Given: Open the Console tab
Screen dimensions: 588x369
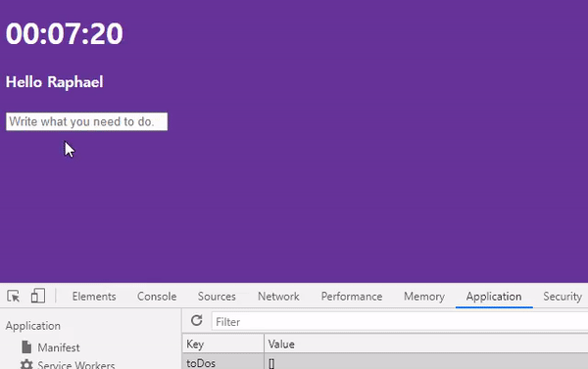Looking at the screenshot, I should (x=157, y=297).
